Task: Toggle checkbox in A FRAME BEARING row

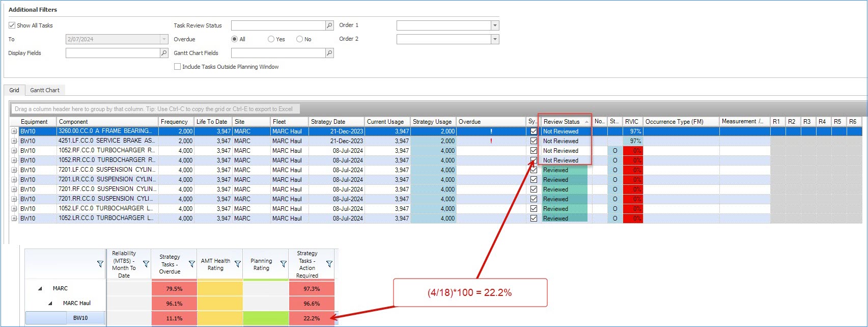Action: pyautogui.click(x=534, y=131)
